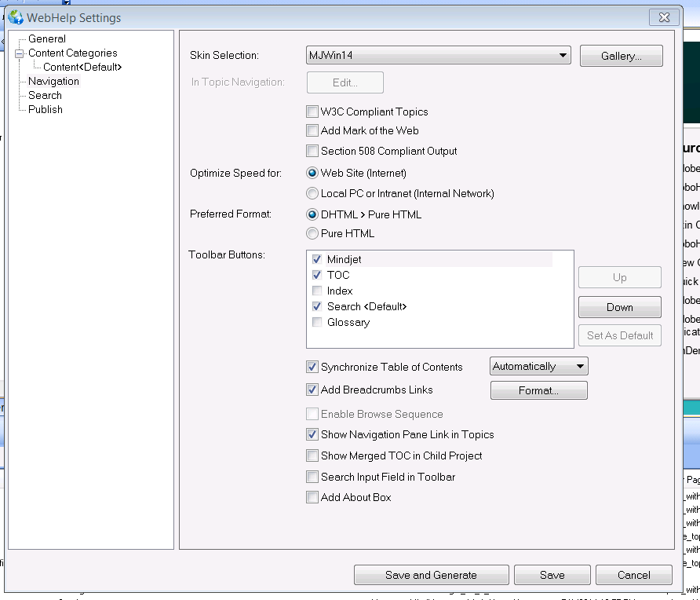Select Local PC or Intranet option
The height and width of the screenshot is (600, 700).
coord(312,193)
